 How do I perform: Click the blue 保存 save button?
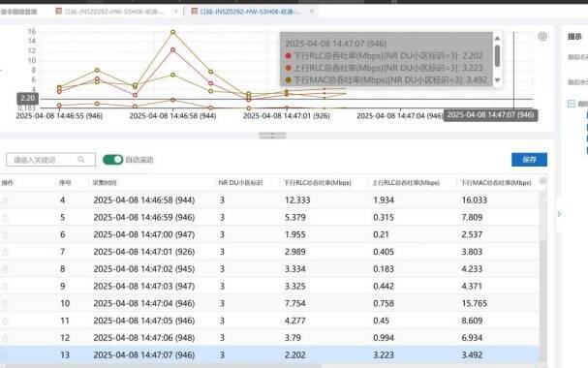529,160
